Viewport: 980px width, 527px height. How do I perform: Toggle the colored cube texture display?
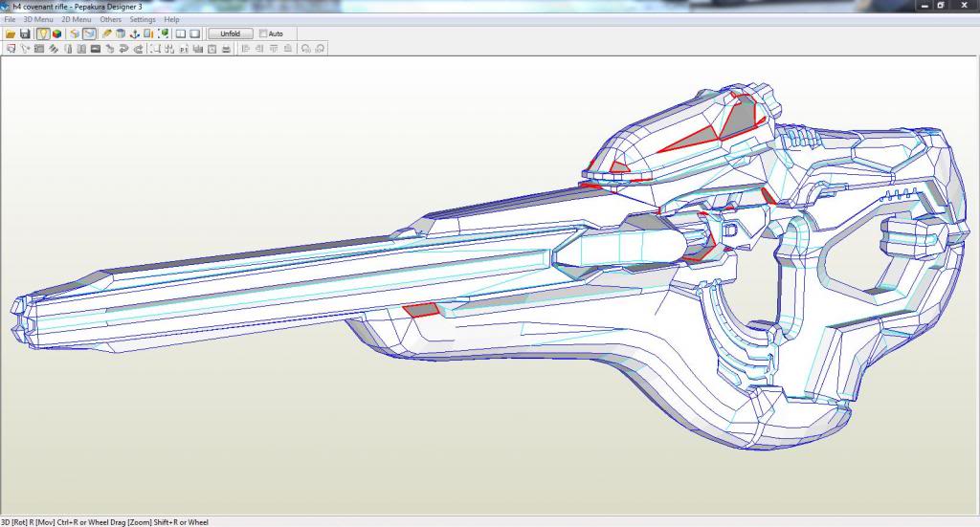[56, 33]
